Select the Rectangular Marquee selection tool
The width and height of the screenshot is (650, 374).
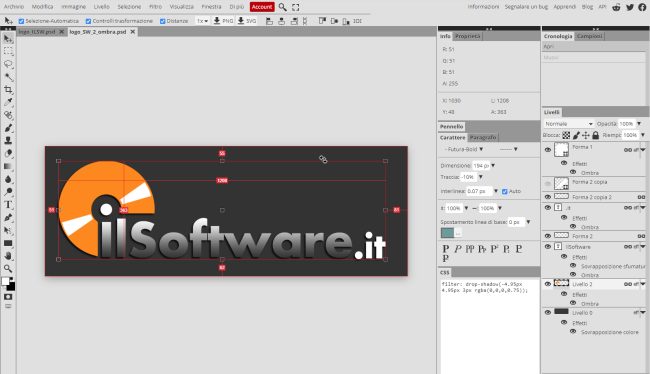(8, 51)
